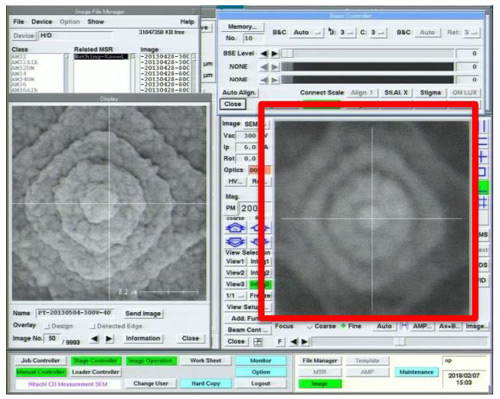Open the Show menu

(96, 22)
